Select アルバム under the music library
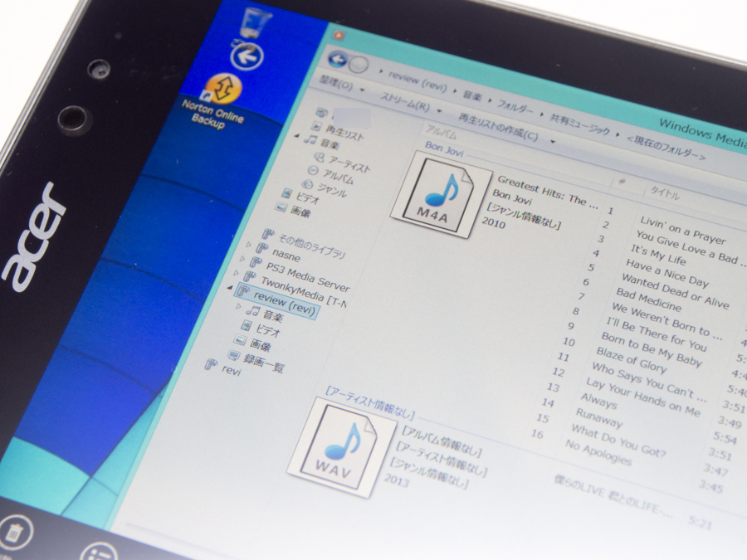Viewport: 747px width, 560px height. (339, 176)
